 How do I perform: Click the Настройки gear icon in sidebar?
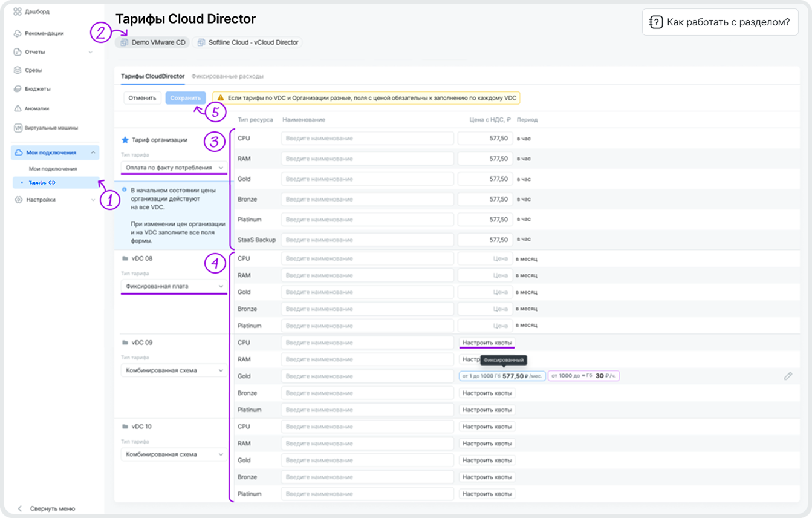point(18,200)
